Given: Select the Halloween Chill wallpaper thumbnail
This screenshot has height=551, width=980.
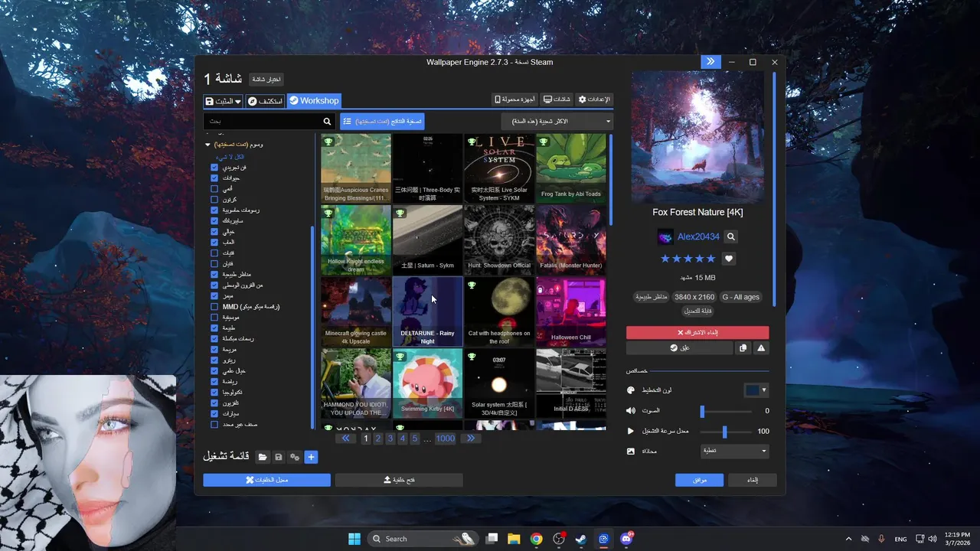Looking at the screenshot, I should tap(570, 311).
